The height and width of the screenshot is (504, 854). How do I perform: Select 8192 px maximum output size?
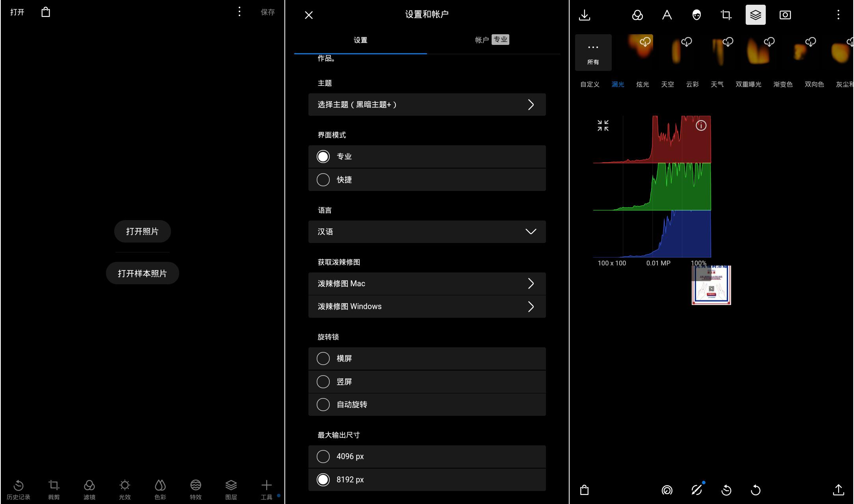(x=323, y=479)
